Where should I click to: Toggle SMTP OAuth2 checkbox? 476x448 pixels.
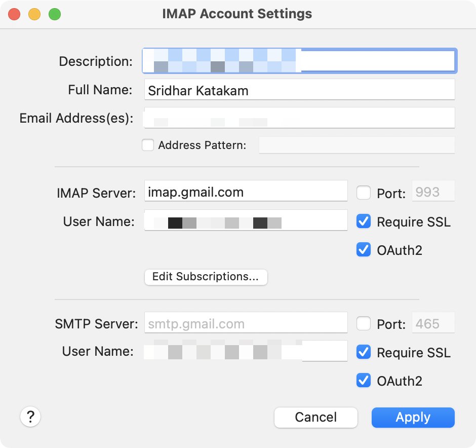364,380
